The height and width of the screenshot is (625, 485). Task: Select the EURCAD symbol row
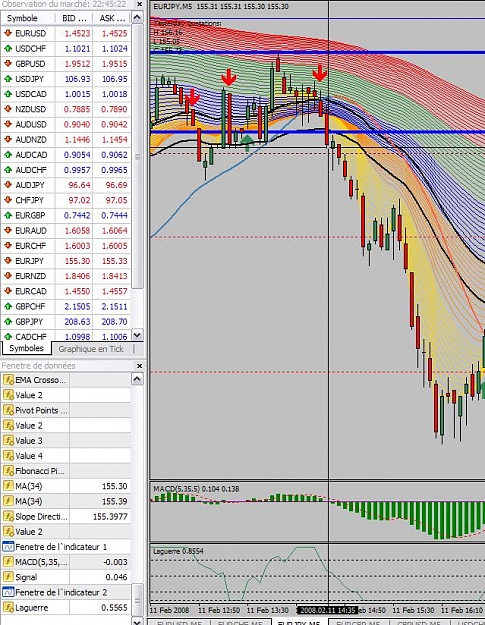[x=66, y=291]
